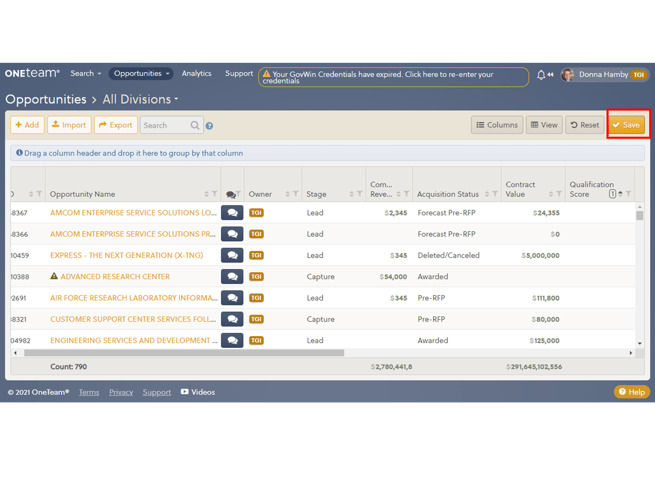Open the footer Support link
The height and width of the screenshot is (479, 655).
pyautogui.click(x=157, y=392)
